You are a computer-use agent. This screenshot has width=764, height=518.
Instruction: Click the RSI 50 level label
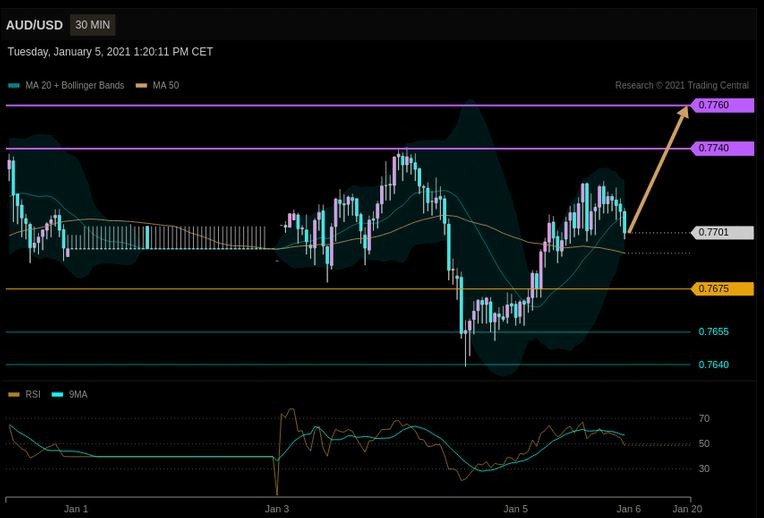tap(704, 444)
